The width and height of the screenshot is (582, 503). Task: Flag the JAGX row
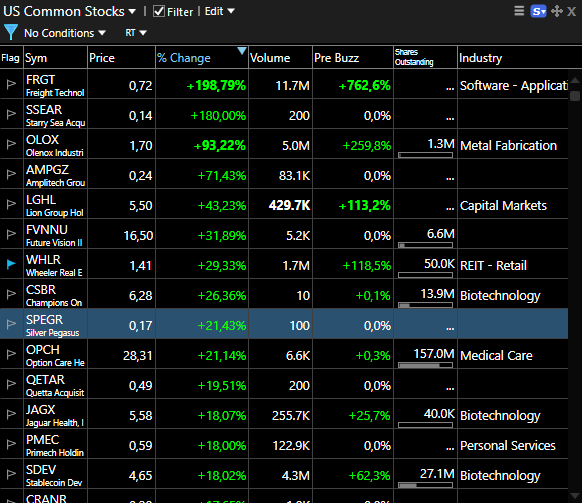pyautogui.click(x=11, y=414)
